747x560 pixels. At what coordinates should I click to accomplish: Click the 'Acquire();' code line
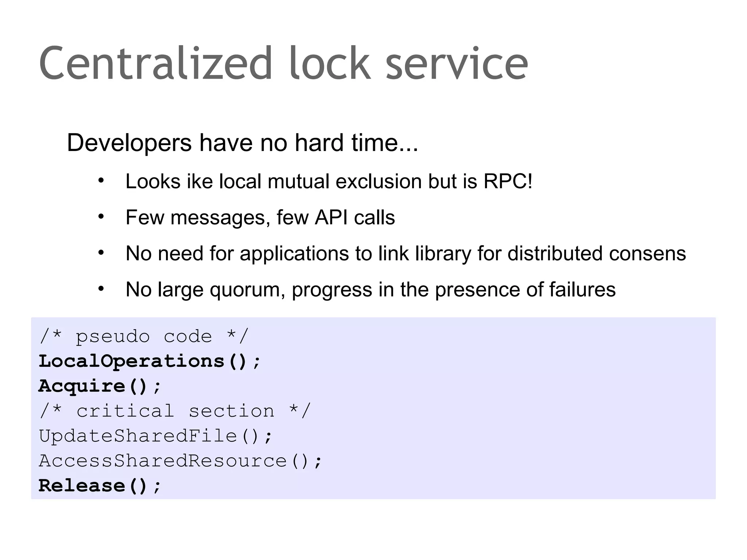click(x=100, y=386)
